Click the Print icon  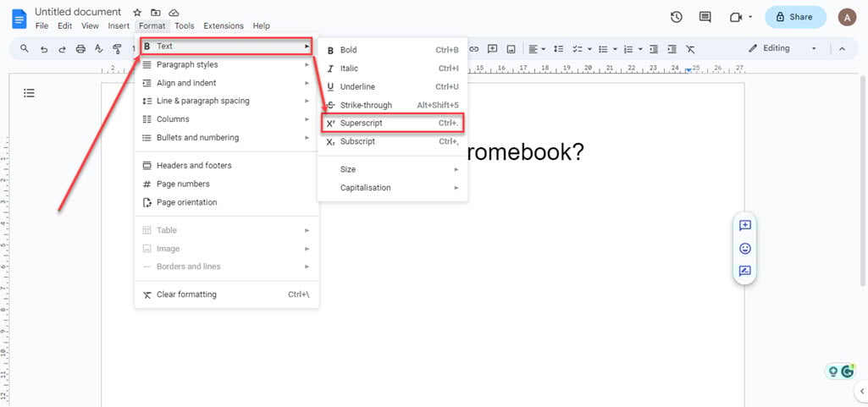click(x=80, y=49)
